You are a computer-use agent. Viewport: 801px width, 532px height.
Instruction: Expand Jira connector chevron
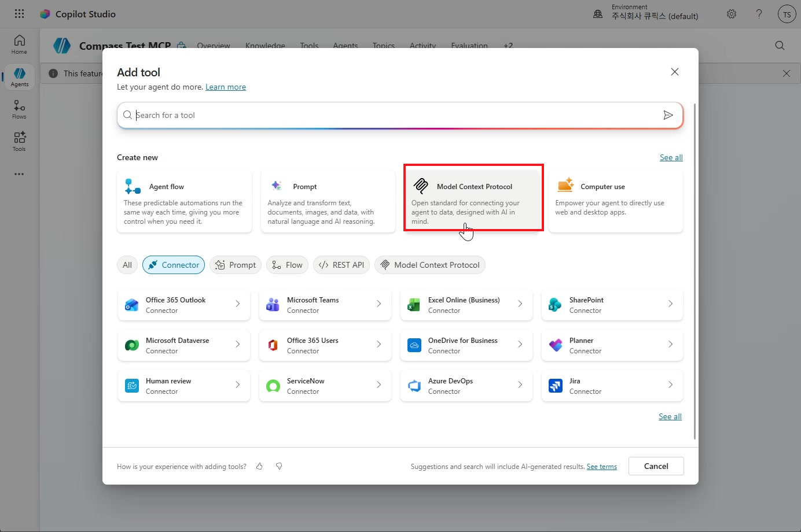tap(671, 385)
